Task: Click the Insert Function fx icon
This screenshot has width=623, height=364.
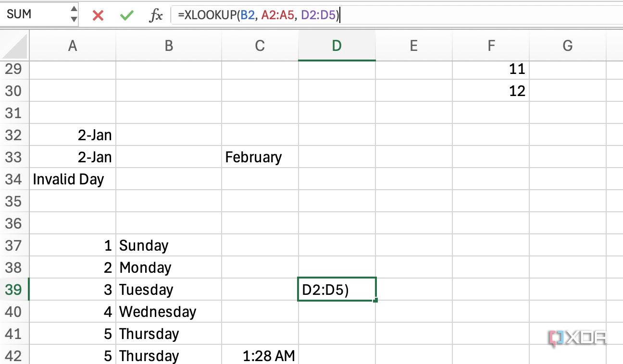Action: 156,15
